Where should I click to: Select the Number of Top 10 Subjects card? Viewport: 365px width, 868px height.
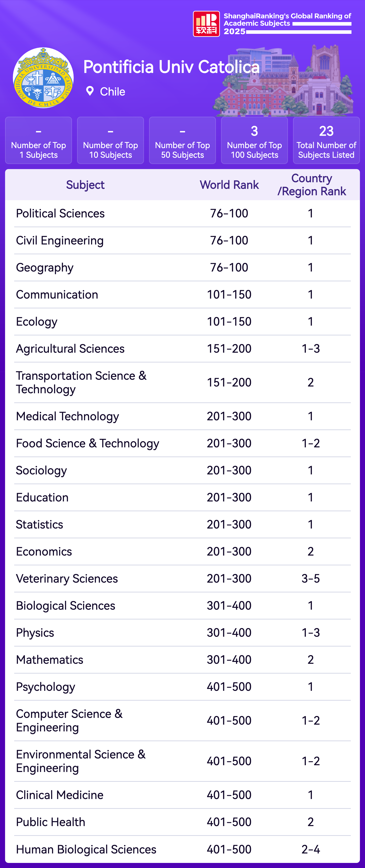(x=111, y=140)
